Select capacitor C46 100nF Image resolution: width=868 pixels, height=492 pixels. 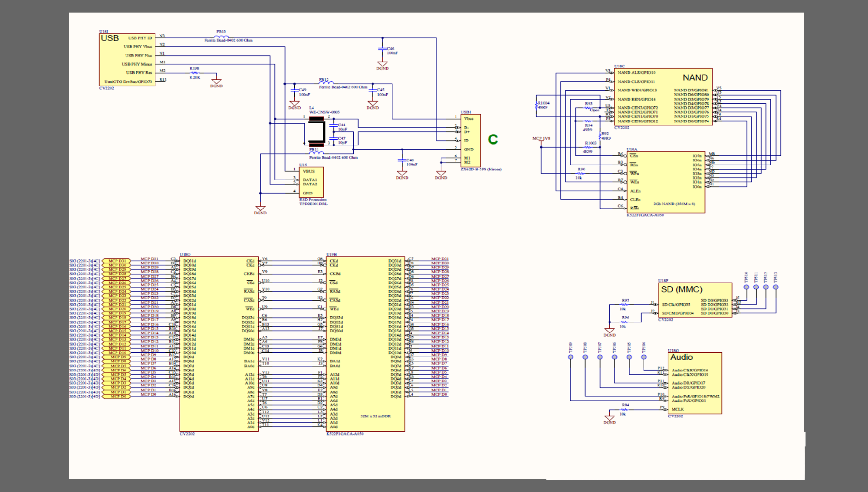382,49
